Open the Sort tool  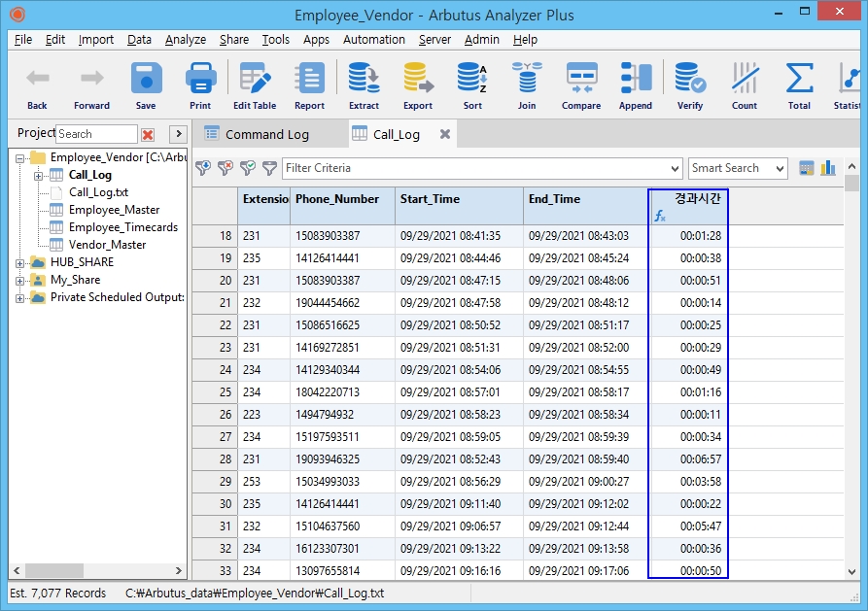coord(472,85)
